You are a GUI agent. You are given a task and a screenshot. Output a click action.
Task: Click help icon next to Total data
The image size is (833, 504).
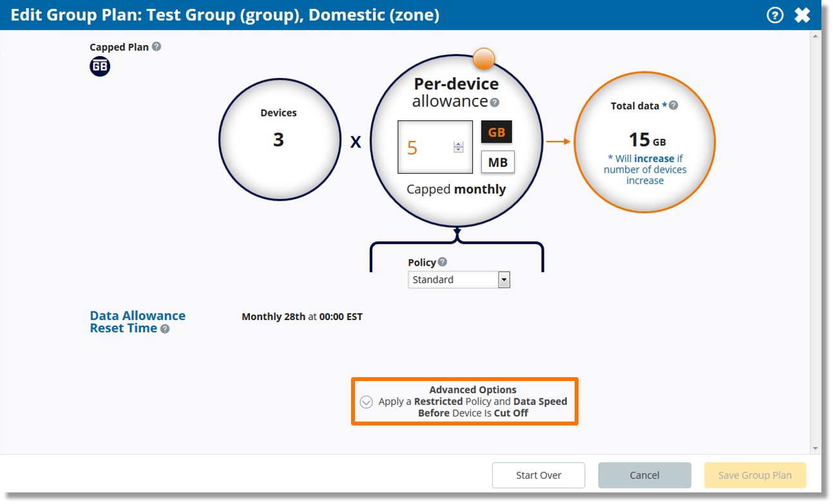(673, 106)
